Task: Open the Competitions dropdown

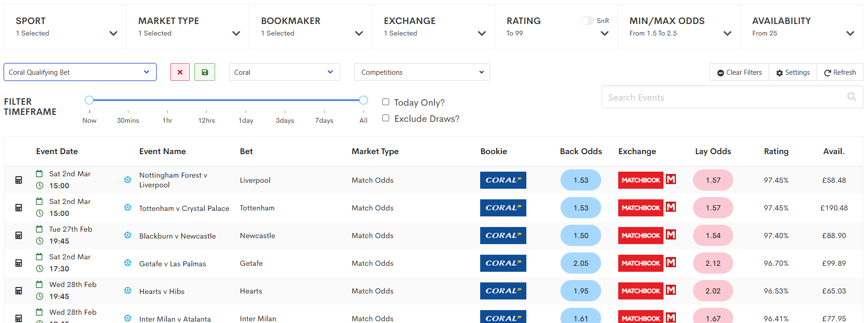Action: [422, 72]
